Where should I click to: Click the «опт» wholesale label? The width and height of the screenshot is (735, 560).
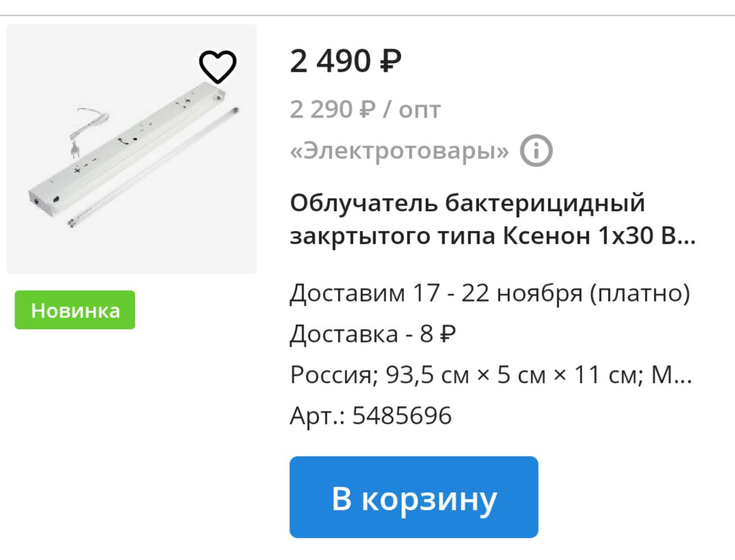coord(420,110)
